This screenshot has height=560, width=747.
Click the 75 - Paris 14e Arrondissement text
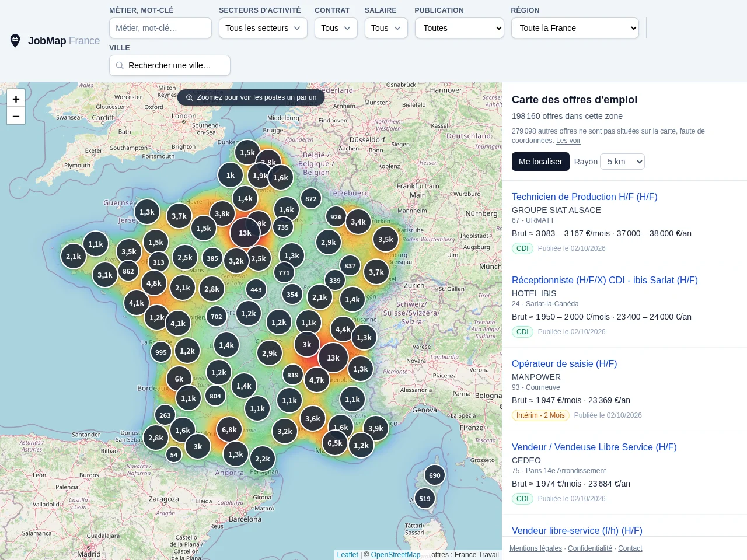click(x=558, y=471)
